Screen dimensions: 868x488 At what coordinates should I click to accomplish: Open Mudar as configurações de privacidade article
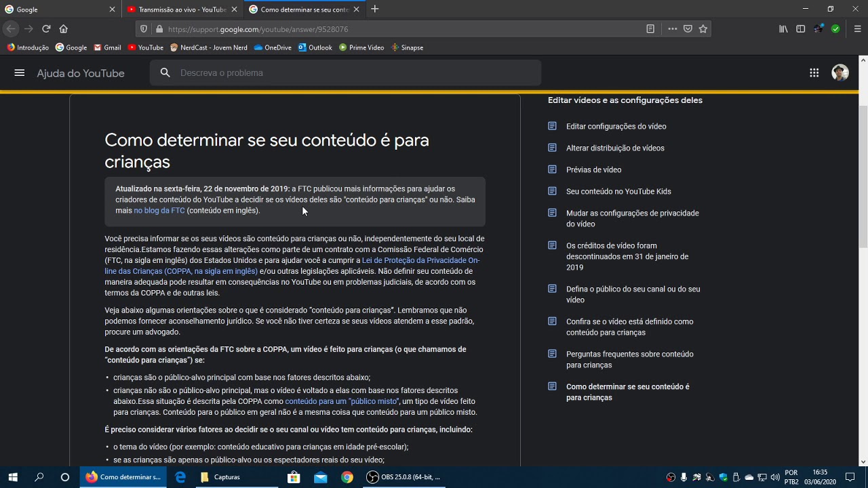click(633, 218)
